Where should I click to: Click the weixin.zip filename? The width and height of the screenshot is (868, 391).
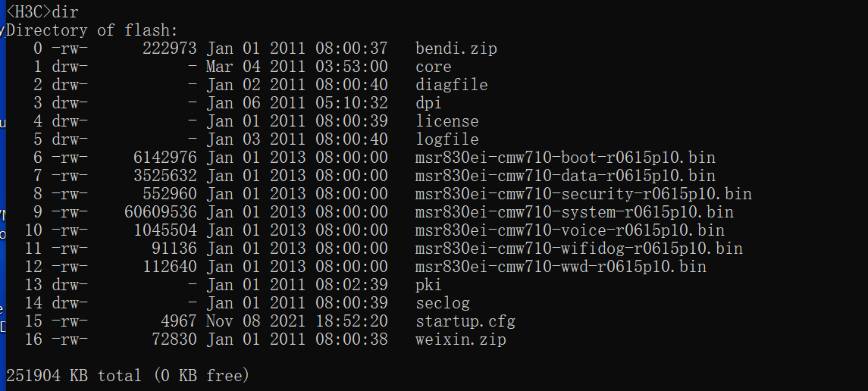461,340
